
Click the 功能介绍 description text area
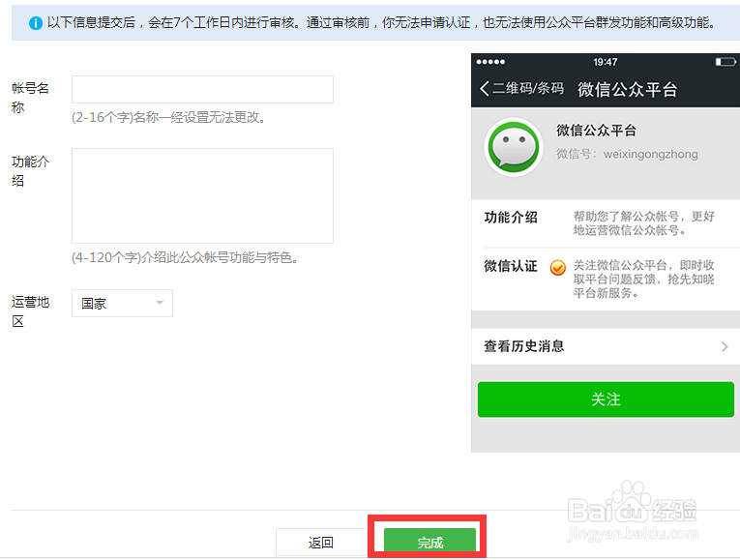[x=202, y=195]
